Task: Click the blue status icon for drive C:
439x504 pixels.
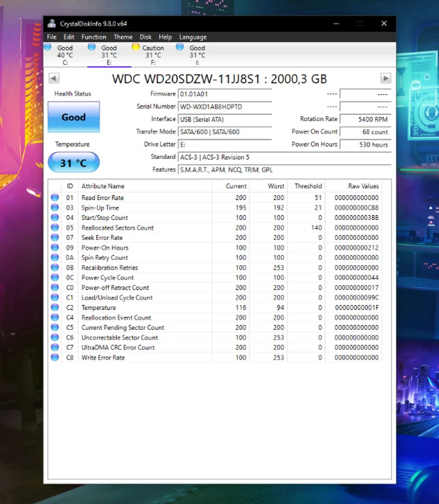Action: (x=48, y=47)
